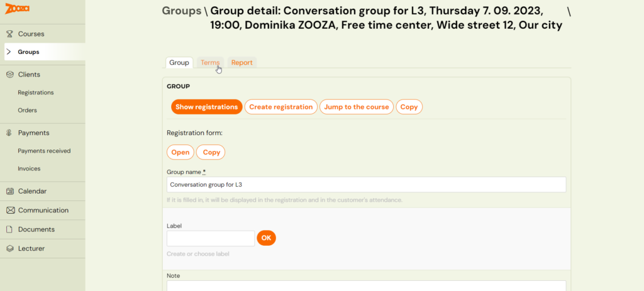Click the Create registration button

point(280,107)
